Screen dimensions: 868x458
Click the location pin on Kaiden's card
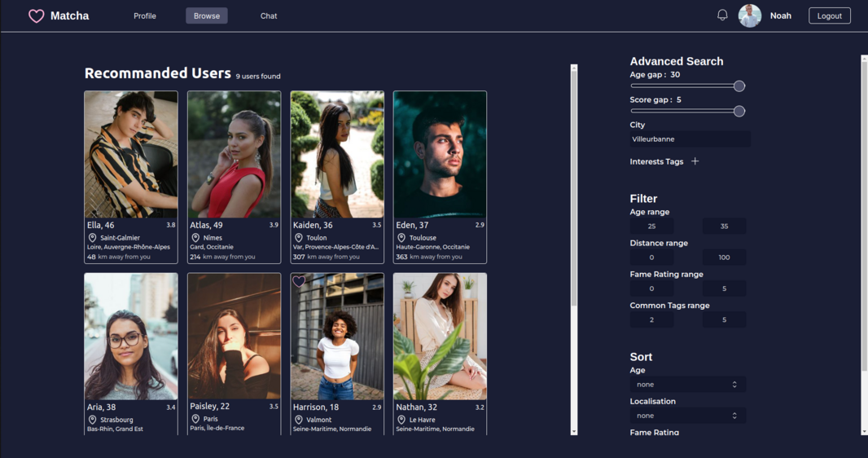[x=299, y=238]
